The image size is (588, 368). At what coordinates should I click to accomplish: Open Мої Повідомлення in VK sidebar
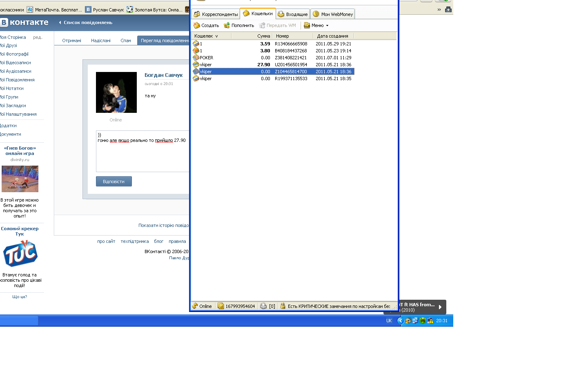[17, 80]
